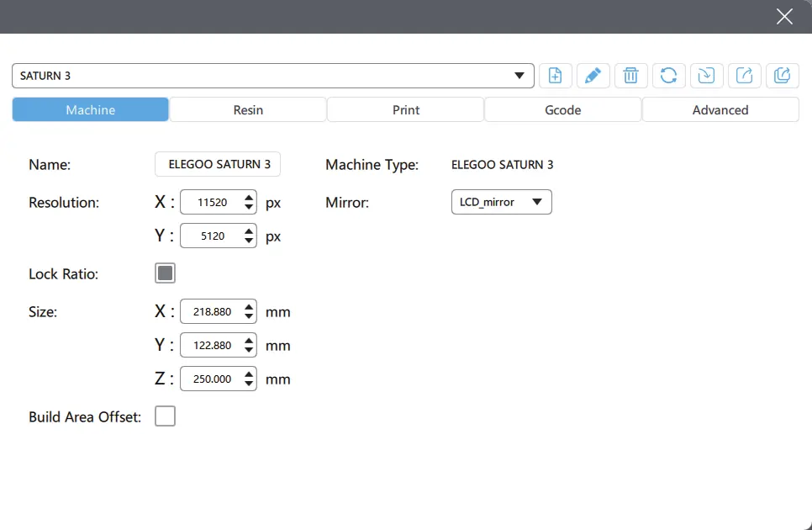Decrease Resolution X with down arrow
Viewport: 812px width, 530px height.
click(249, 207)
